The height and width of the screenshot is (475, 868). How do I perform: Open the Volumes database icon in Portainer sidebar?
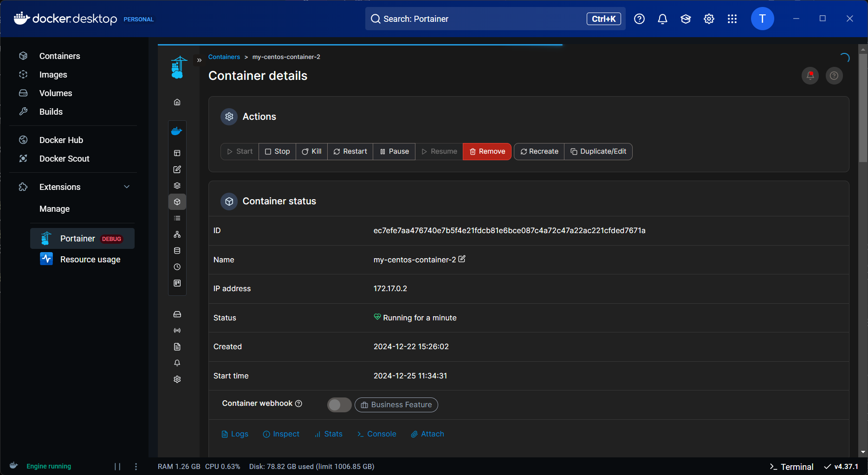(x=177, y=251)
